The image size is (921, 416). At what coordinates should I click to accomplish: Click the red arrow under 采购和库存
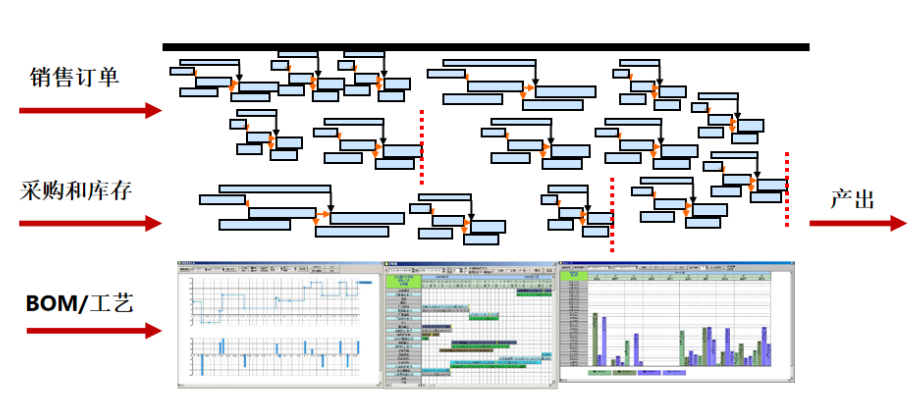[88, 223]
